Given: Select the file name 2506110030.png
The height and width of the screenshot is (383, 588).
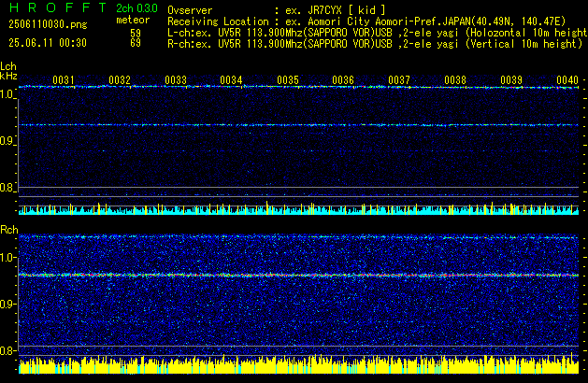Looking at the screenshot, I should click(x=48, y=24).
